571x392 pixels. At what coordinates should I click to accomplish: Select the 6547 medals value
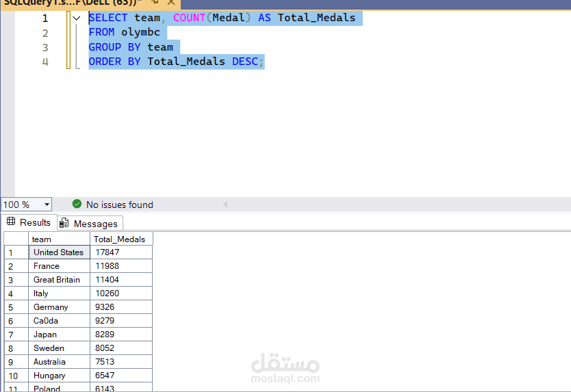(x=121, y=376)
